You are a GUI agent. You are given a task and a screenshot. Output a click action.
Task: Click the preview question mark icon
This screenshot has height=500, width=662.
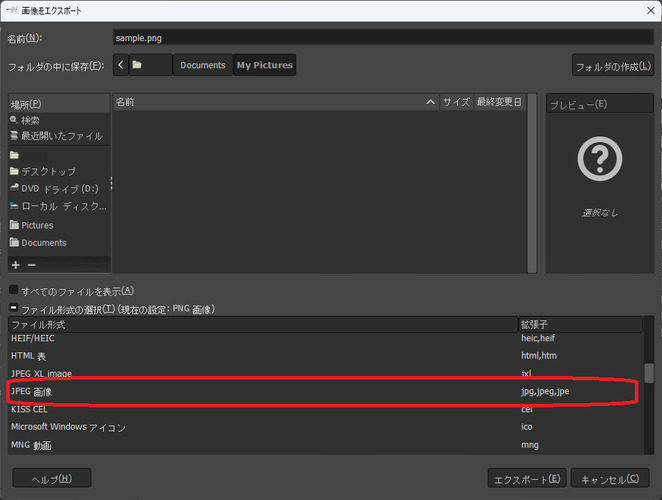pyautogui.click(x=600, y=159)
